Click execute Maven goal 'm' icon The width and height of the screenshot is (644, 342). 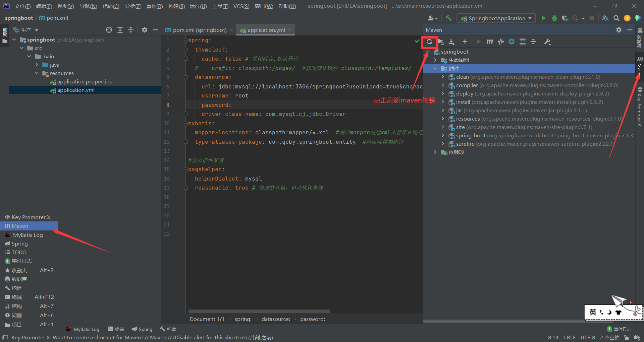click(490, 42)
